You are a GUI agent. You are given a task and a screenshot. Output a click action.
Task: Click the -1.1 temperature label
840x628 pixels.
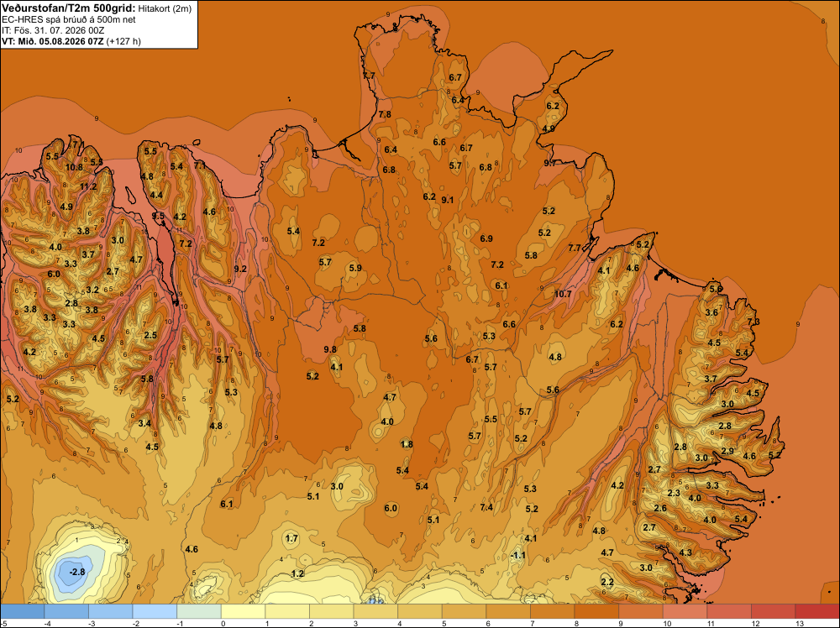point(518,556)
